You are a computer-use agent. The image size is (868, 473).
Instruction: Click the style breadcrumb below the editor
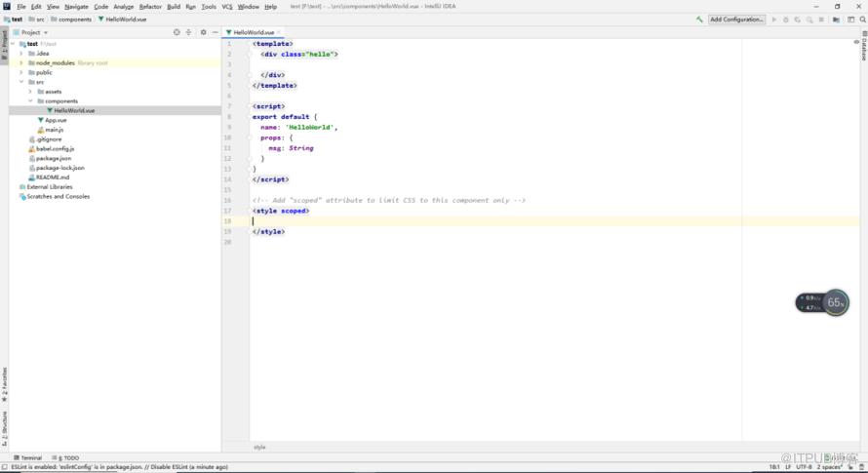(259, 448)
